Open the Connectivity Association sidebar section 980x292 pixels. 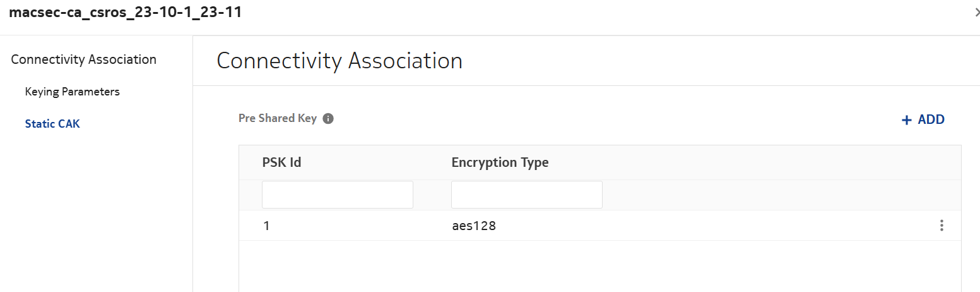(x=83, y=59)
